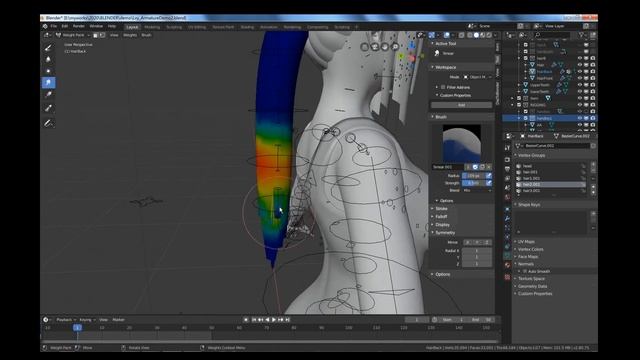Adjust the brush Strength slider
This screenshot has width=640, height=360.
click(x=473, y=183)
